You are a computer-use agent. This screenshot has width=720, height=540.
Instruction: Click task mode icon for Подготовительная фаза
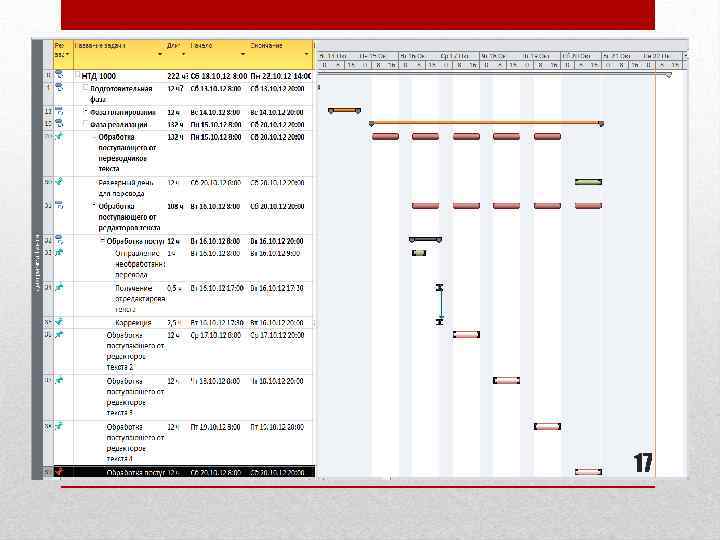point(60,87)
